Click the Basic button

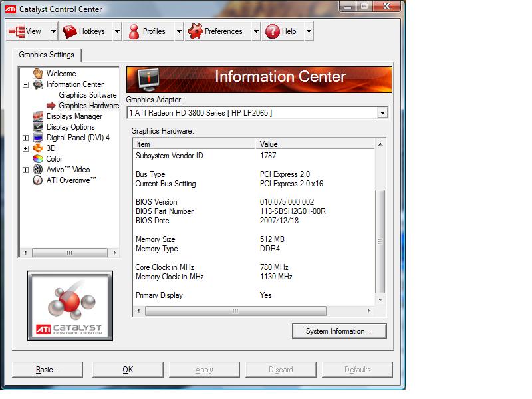pos(47,370)
